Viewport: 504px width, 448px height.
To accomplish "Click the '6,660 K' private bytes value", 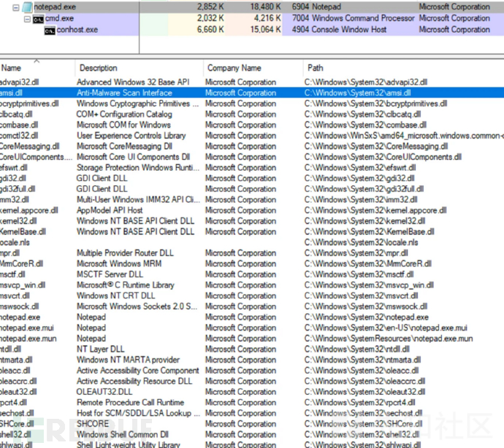I will [210, 29].
